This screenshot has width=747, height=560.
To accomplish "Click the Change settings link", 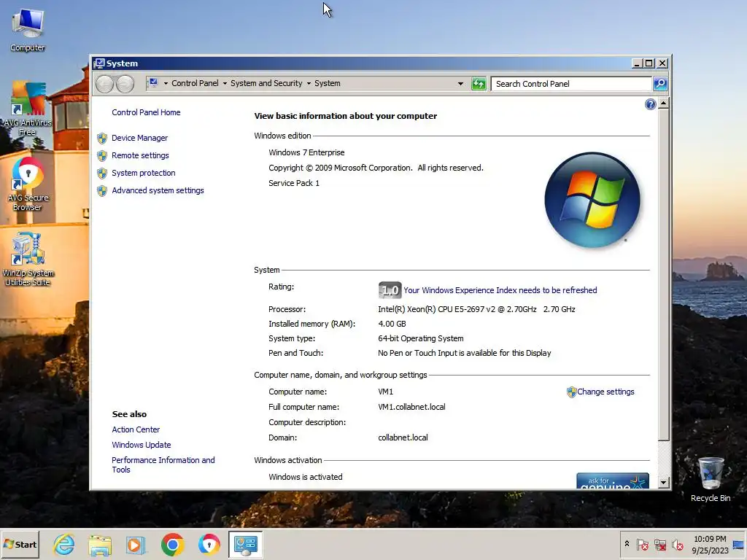I will (x=605, y=392).
